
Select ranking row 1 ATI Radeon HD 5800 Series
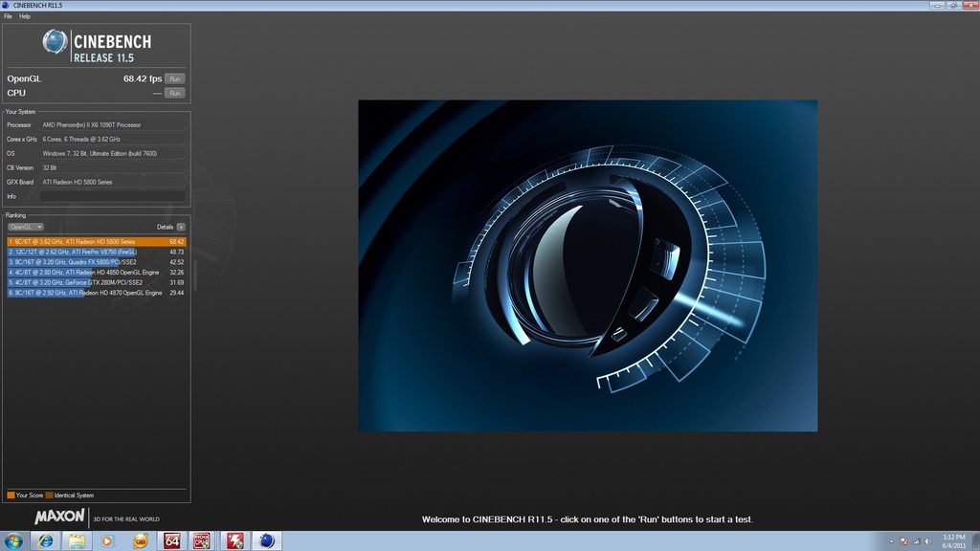[x=97, y=242]
